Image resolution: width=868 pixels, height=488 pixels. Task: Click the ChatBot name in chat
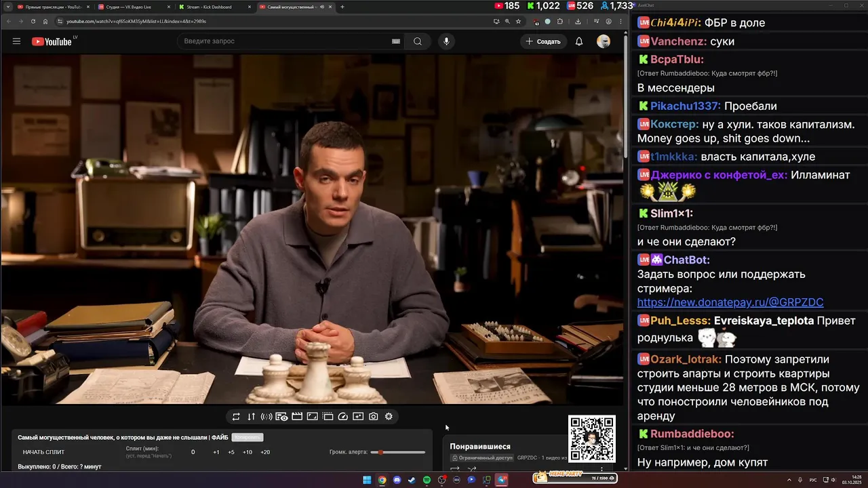pos(687,260)
